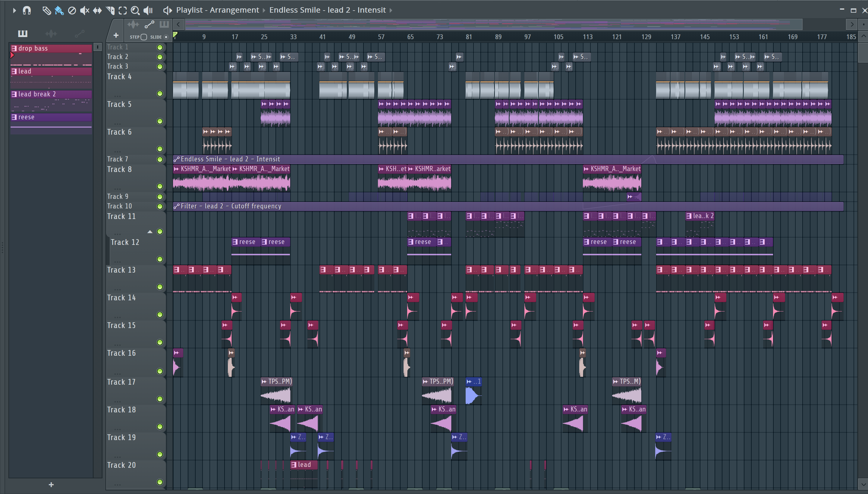
Task: Select the Mute tool
Action: click(x=84, y=11)
